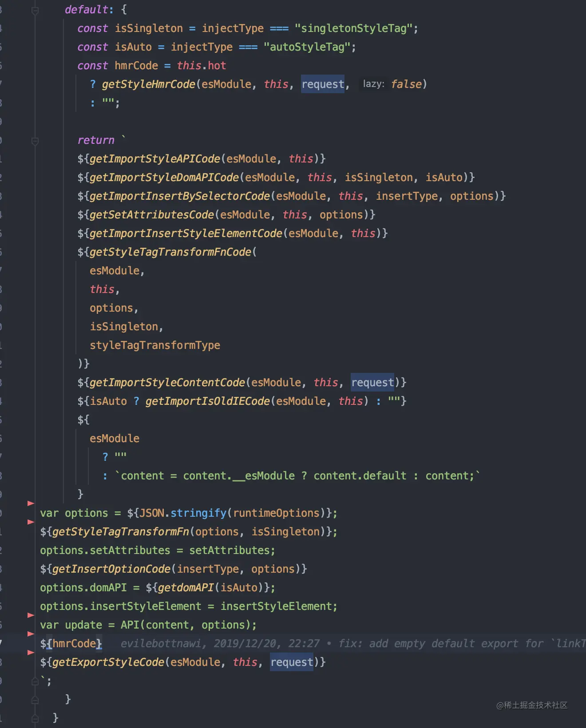Click the "singletonStyleTag" string literal
586x728 pixels.
click(354, 28)
